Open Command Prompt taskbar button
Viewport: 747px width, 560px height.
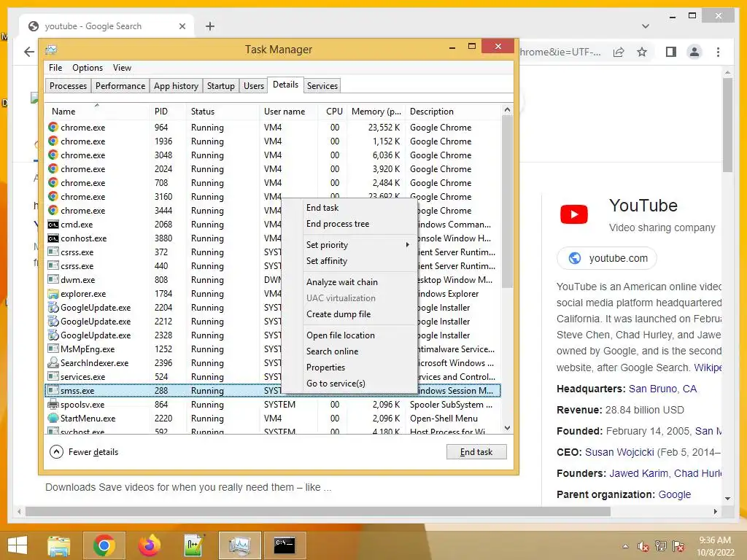point(285,545)
